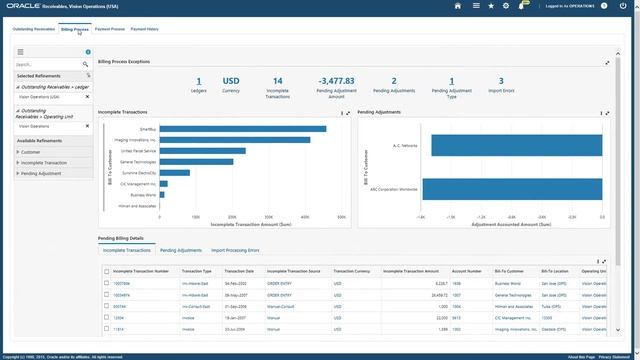Screen dimensions: 640x360
Task: Sort by Incomplete Transaction Amount column header
Action: (x=411, y=271)
